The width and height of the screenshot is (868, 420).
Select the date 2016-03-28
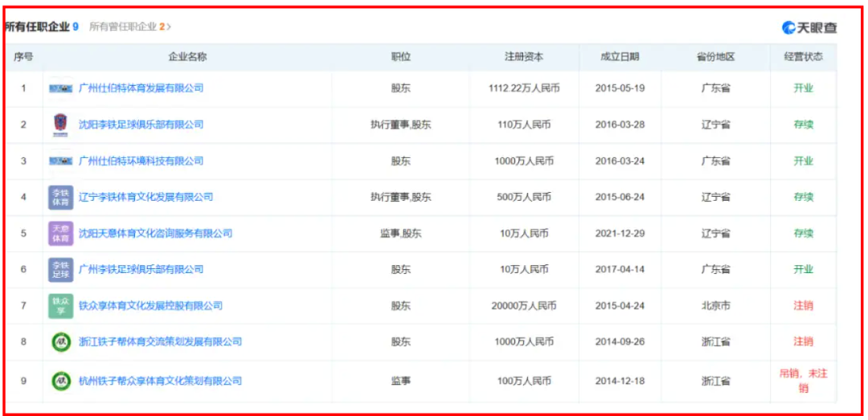(x=620, y=124)
